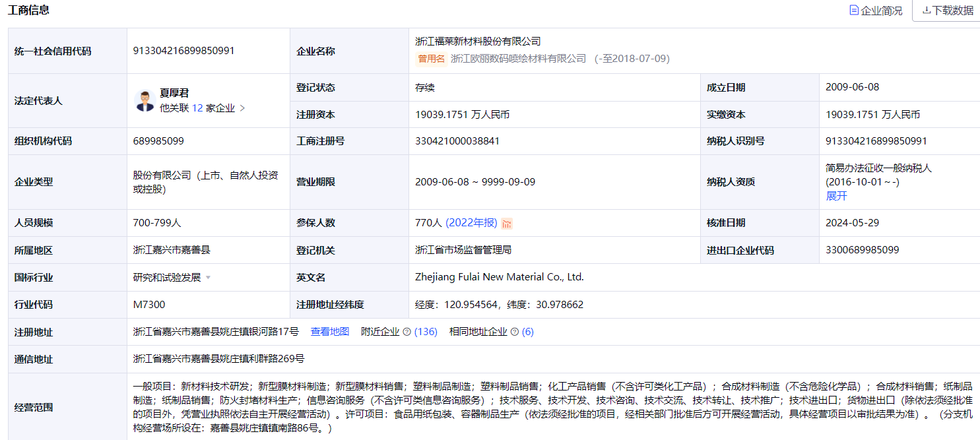Select the longitude latitude coordinates text
The image size is (980, 440).
(500, 305)
